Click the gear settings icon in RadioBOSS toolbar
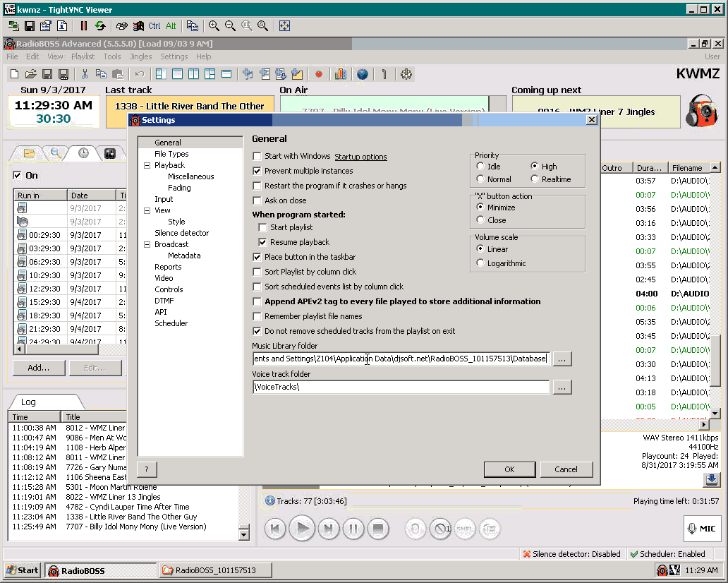This screenshot has height=583, width=728. pos(406,74)
